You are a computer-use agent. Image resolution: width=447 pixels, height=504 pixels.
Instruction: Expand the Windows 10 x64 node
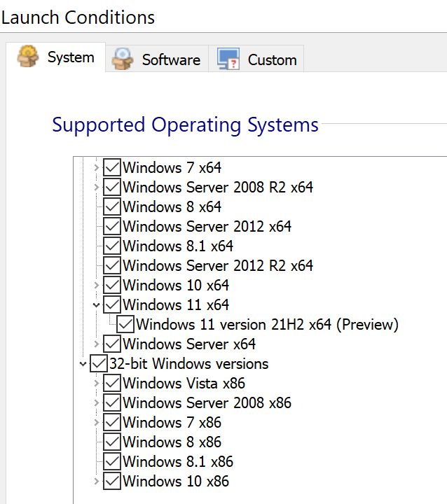click(x=96, y=285)
